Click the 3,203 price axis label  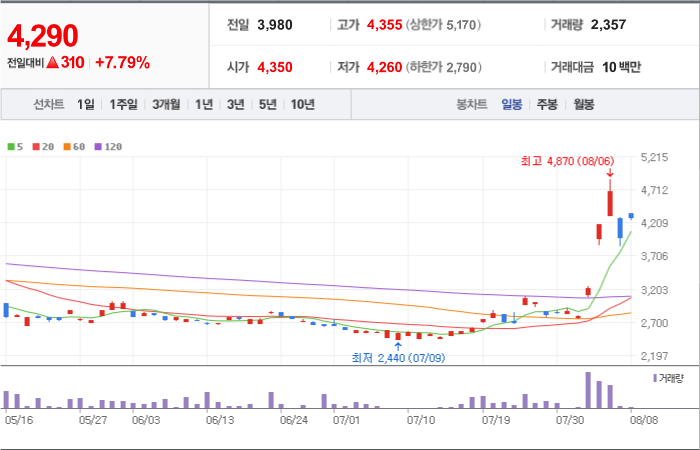tap(654, 291)
